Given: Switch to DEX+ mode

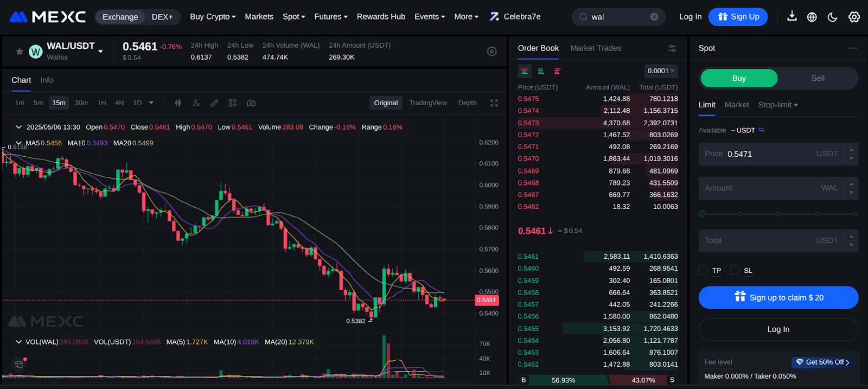Looking at the screenshot, I should [x=162, y=17].
